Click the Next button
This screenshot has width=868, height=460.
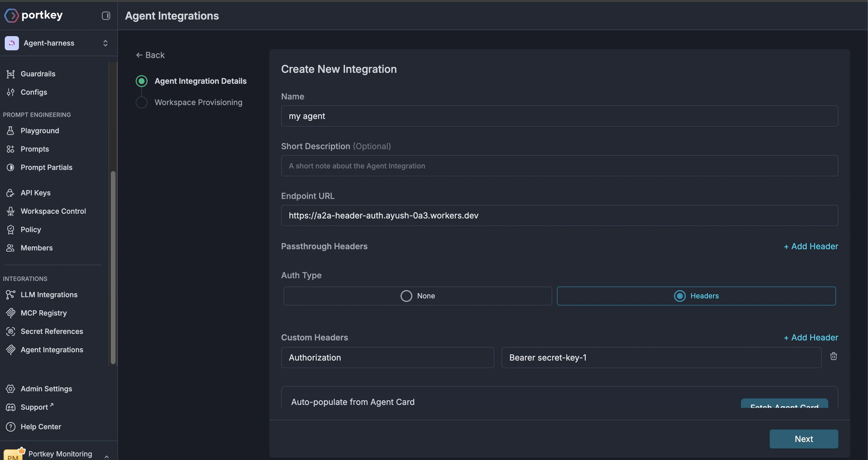803,439
